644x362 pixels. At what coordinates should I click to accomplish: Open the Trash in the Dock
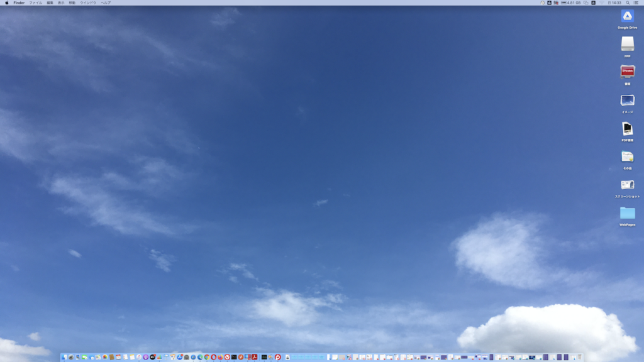(x=579, y=357)
